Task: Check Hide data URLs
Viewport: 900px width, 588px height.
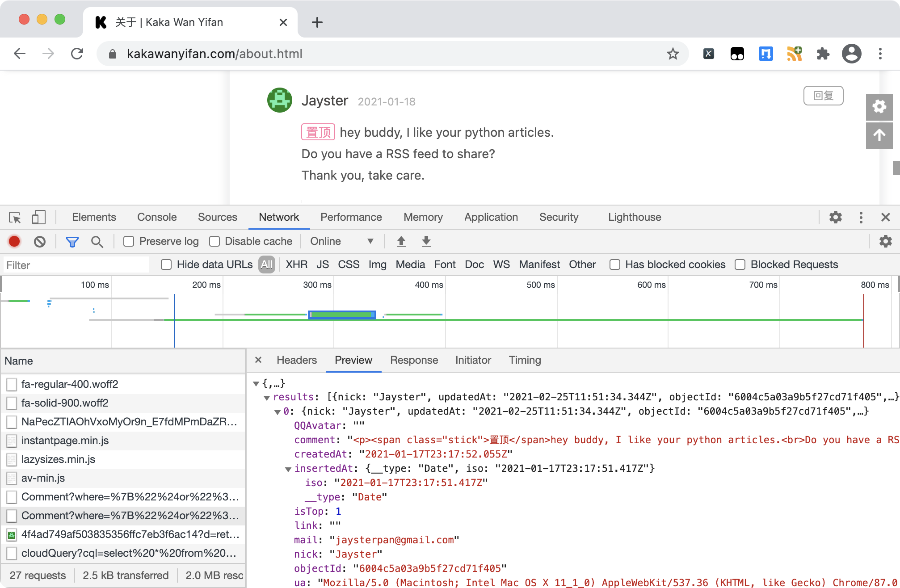Action: pyautogui.click(x=166, y=264)
